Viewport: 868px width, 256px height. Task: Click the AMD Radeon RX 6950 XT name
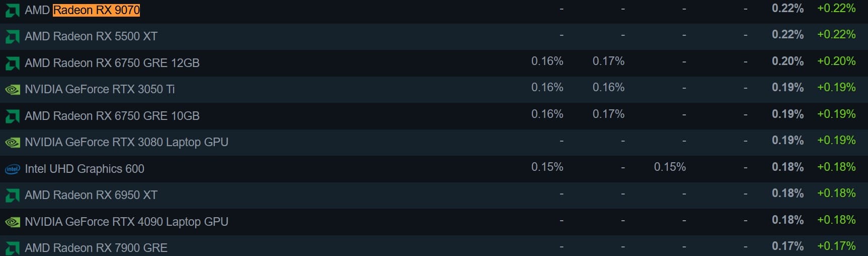pos(91,195)
